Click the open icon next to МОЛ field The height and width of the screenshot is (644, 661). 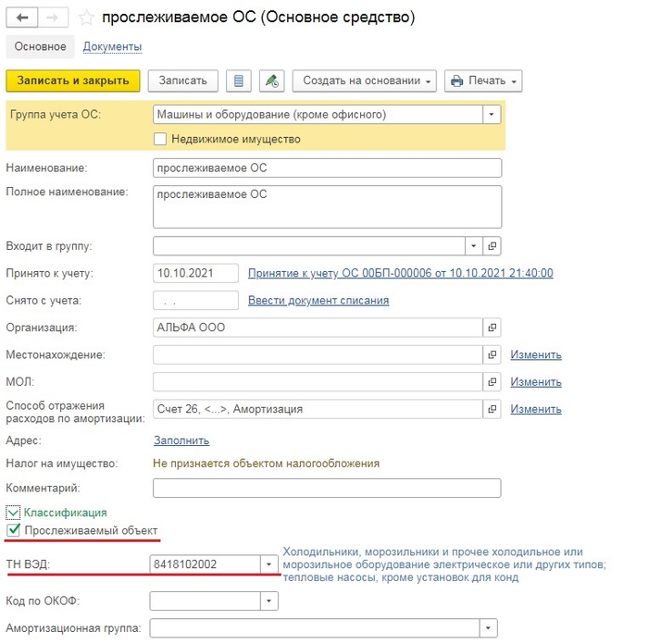pyautogui.click(x=493, y=382)
